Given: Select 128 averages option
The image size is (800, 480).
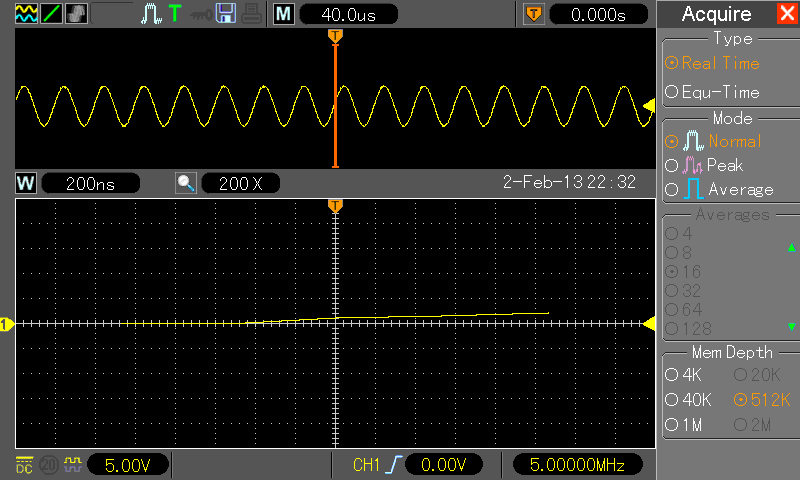Looking at the screenshot, I should pyautogui.click(x=688, y=329).
